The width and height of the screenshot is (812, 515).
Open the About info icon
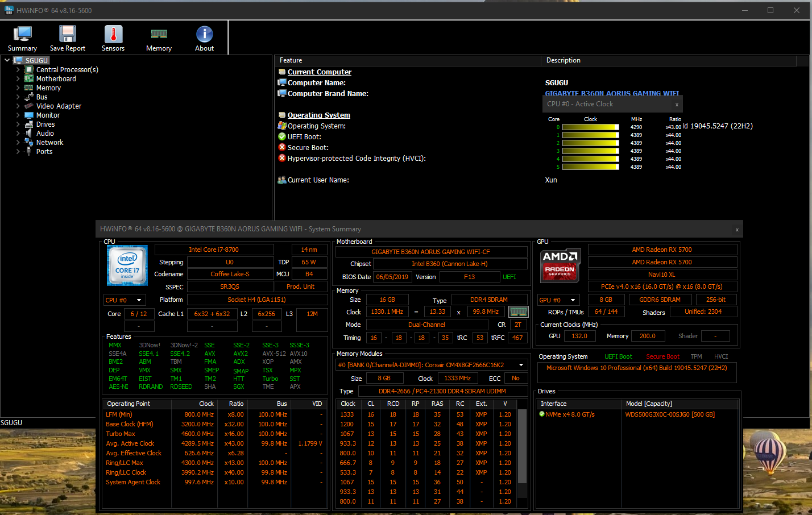point(204,35)
